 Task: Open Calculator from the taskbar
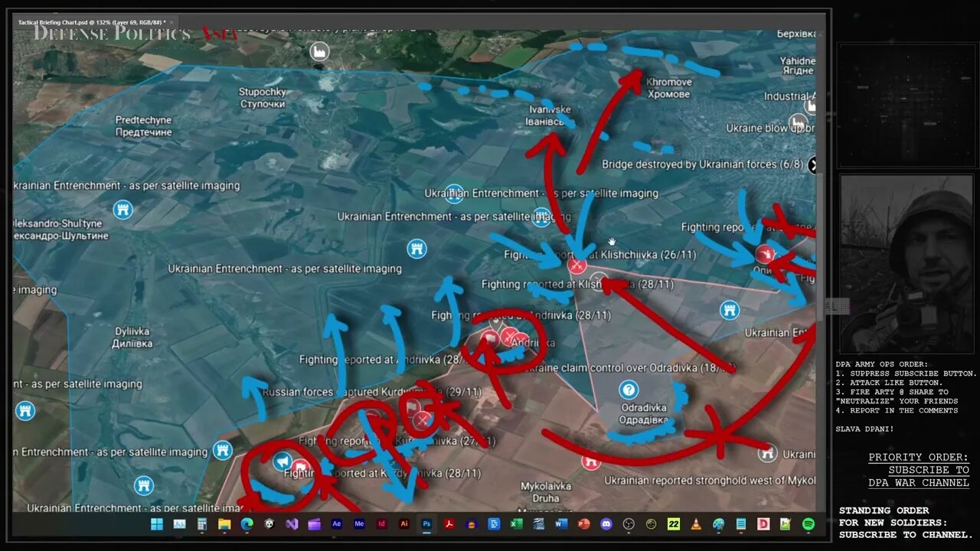[x=202, y=524]
